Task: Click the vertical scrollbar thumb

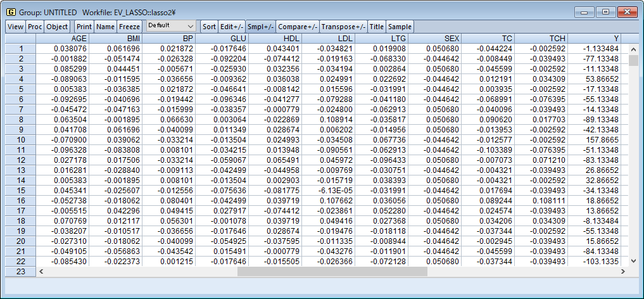Action: pyautogui.click(x=633, y=61)
